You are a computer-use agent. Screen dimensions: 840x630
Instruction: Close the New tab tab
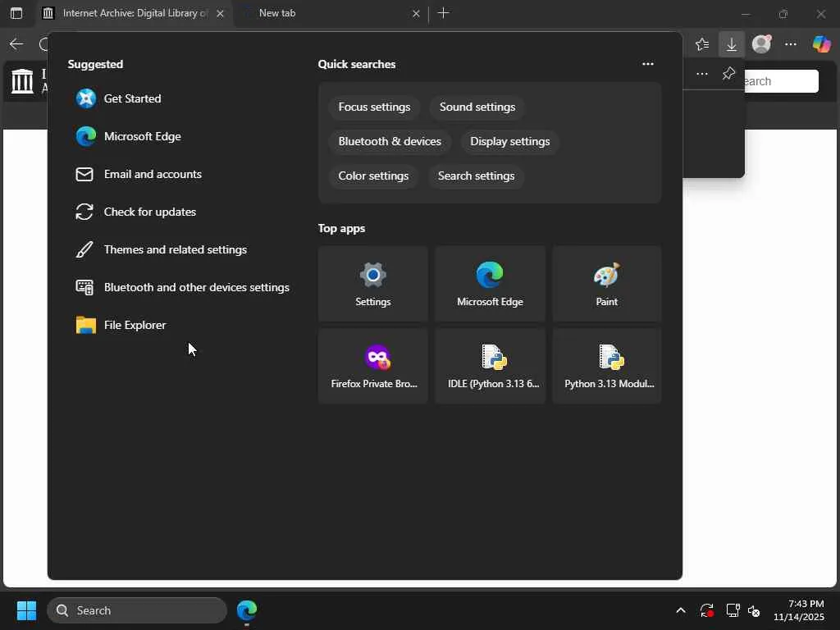tap(416, 14)
